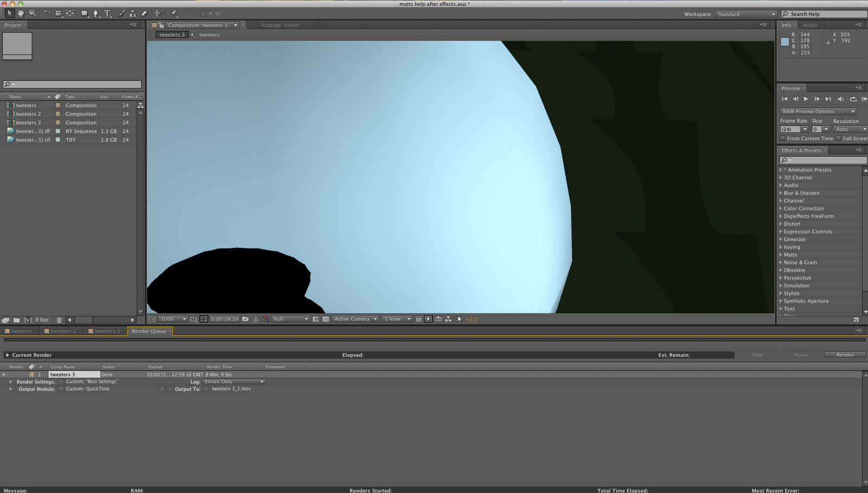The height and width of the screenshot is (493, 868).
Task: Click the Always Preview This View button
Action: point(152,319)
